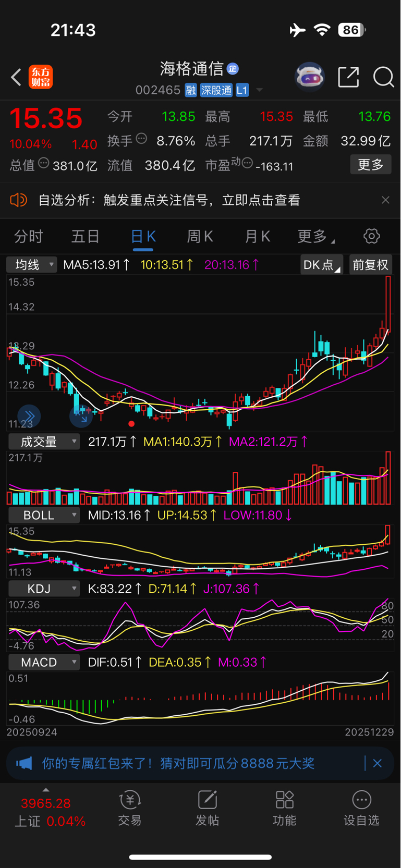
Task: Close the 红包 promo banner
Action: (378, 764)
